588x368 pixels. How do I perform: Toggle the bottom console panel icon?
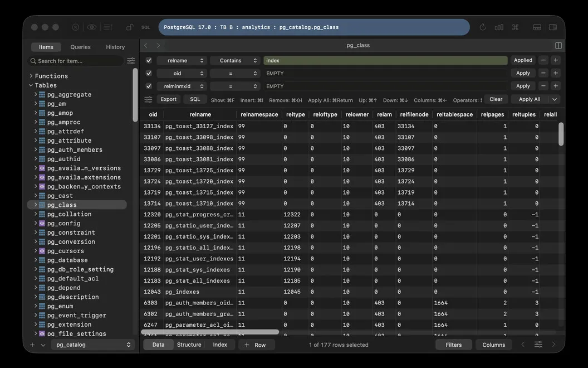coord(537,27)
